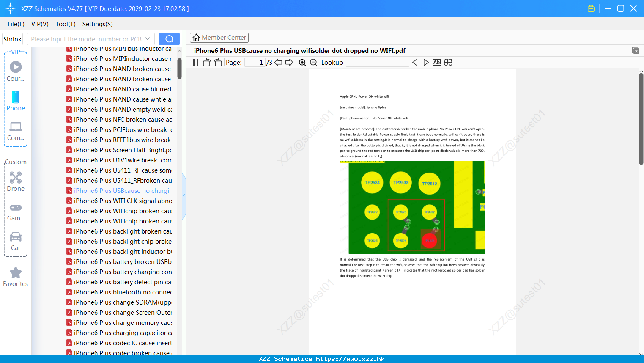Screen dimensions: 644x363
Task: Open the VIP(V) menu
Action: coord(40,24)
